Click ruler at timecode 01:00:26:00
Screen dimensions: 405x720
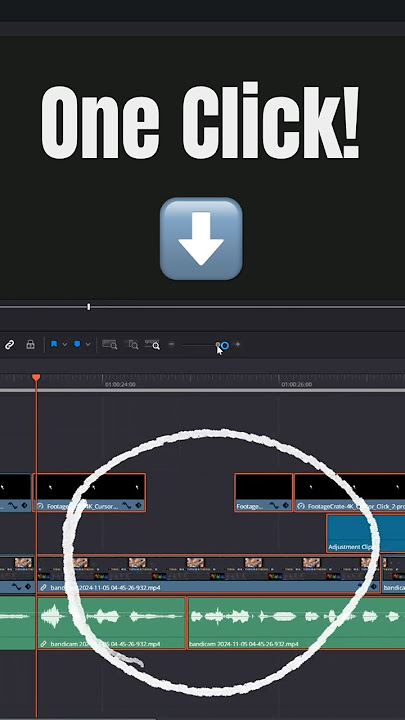coord(297,384)
